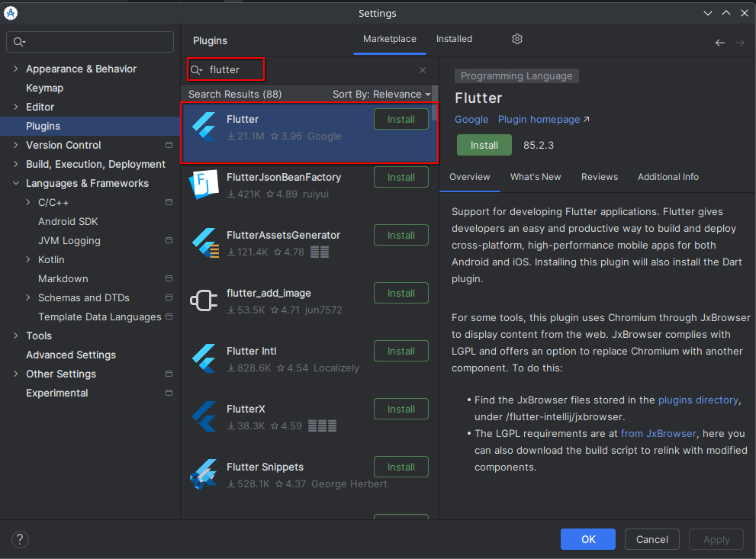
Task: Open the Sort By: Relevance dropdown
Action: 381,95
